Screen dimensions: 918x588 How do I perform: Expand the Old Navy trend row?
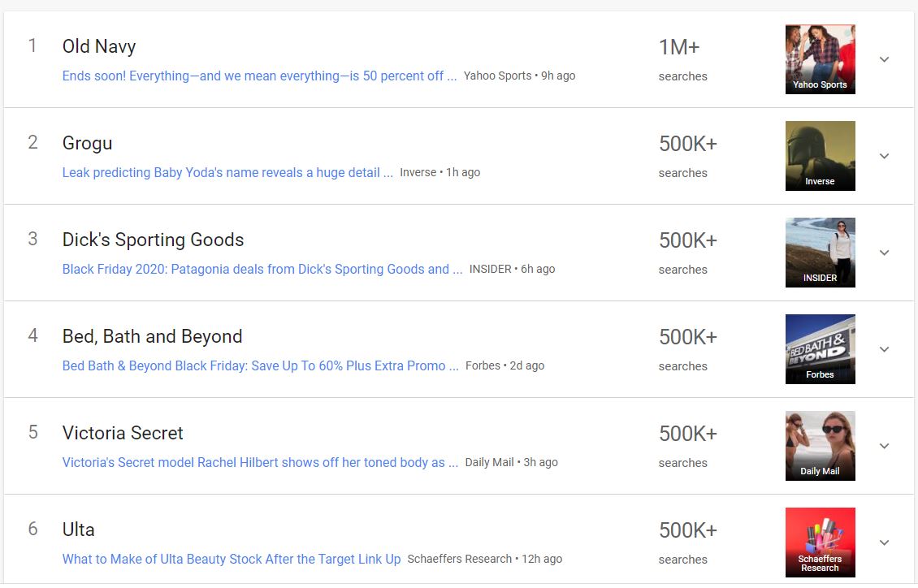click(x=884, y=59)
